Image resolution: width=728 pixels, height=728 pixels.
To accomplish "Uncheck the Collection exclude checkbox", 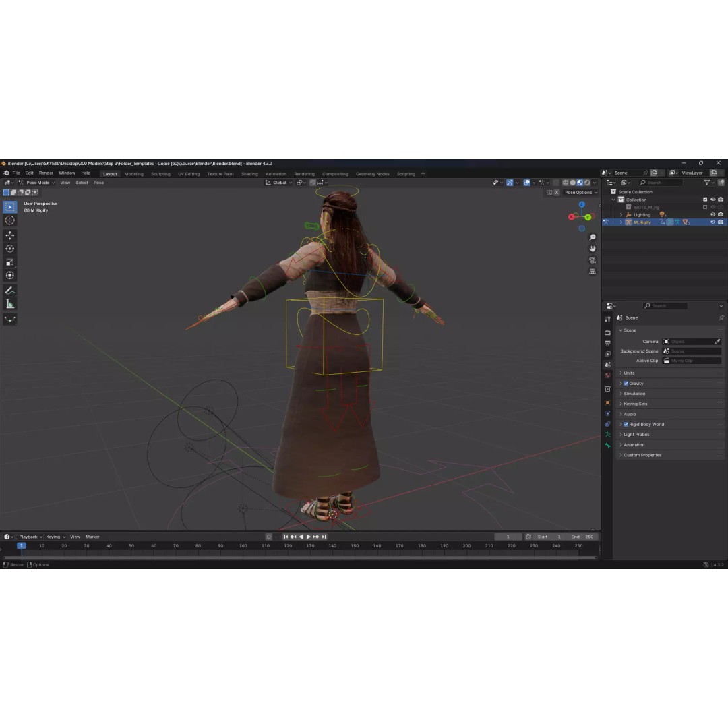I will (705, 200).
